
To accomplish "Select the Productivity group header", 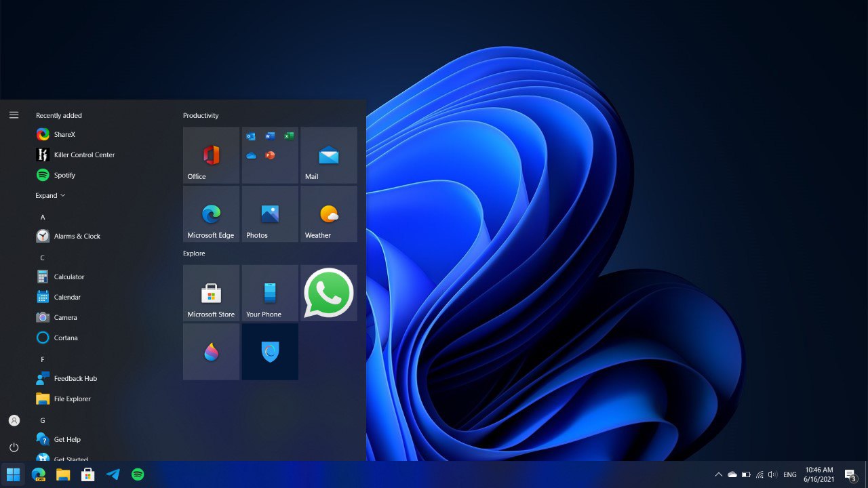I will pyautogui.click(x=201, y=115).
